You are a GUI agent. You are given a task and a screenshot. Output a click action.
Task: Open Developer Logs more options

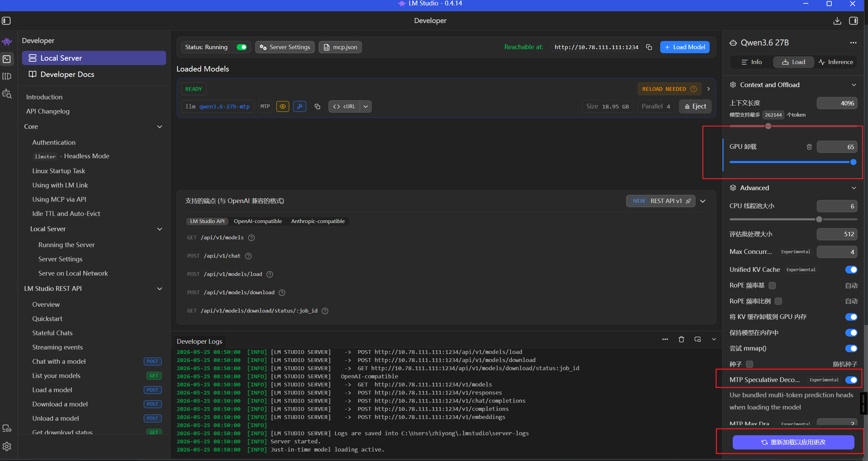click(x=665, y=339)
